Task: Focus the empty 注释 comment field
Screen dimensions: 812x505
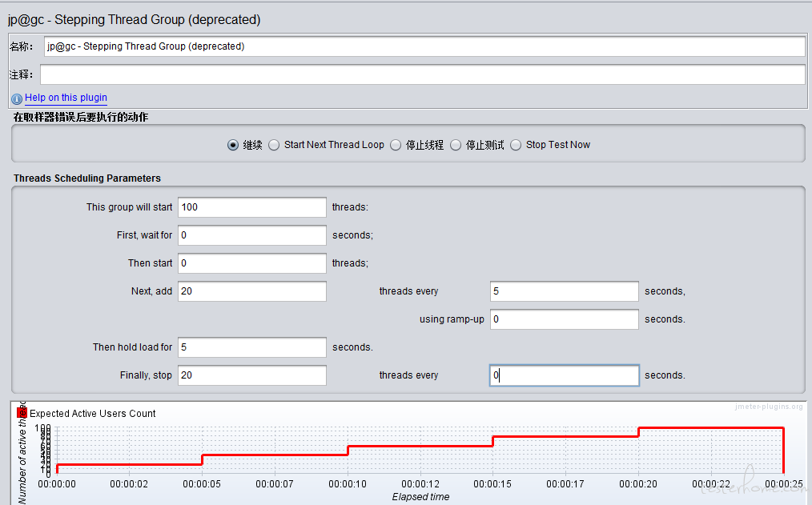Action: coord(422,74)
